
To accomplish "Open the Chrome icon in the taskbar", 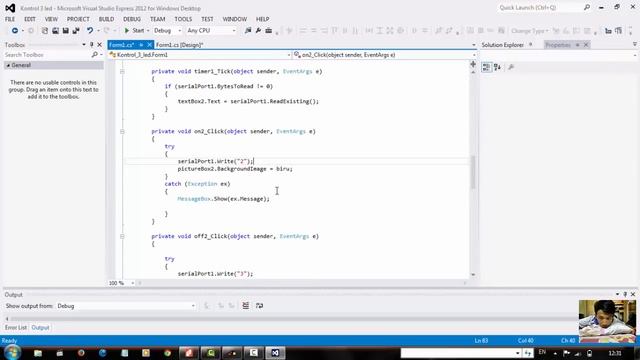I will click(167, 353).
